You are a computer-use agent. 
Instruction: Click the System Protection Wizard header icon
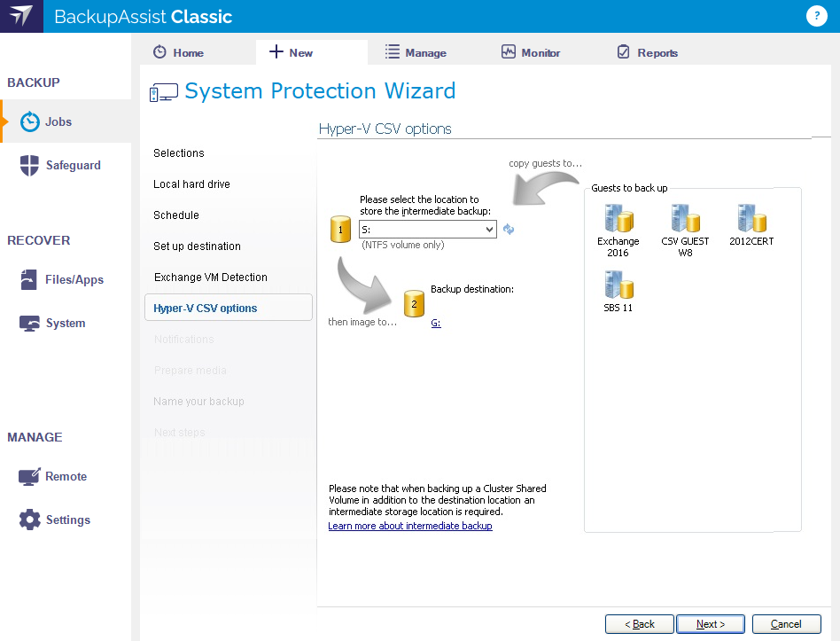point(164,92)
